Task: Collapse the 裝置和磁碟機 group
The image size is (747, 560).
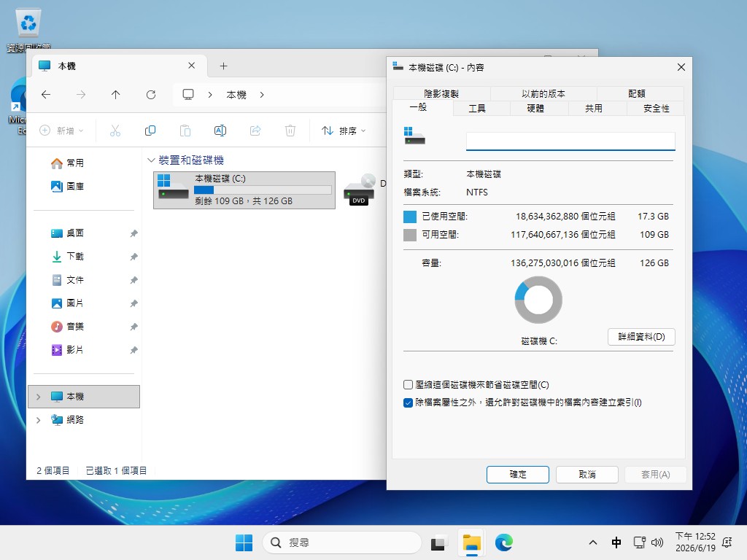Action: tap(151, 160)
